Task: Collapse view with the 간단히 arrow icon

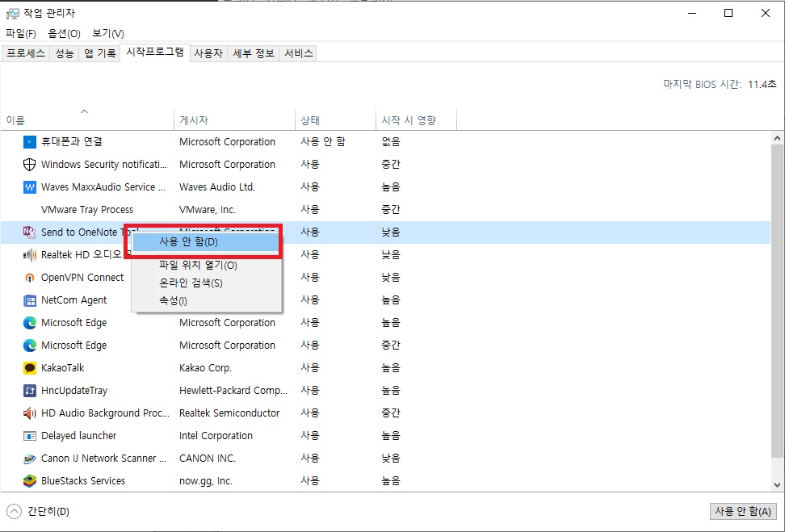Action: coord(14,512)
